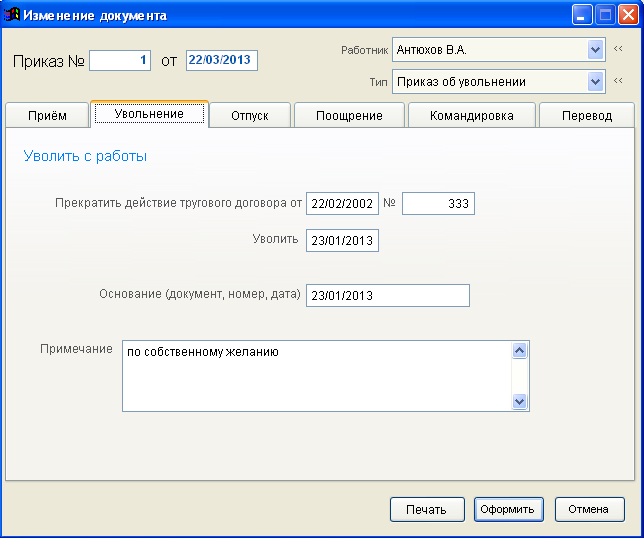Click the << button beside Тип field
This screenshot has height=538, width=644.
pyautogui.click(x=618, y=80)
